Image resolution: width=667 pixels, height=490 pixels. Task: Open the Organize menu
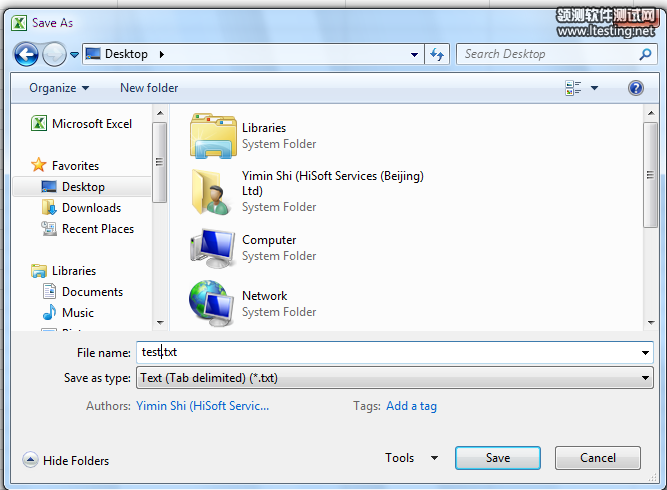click(59, 88)
